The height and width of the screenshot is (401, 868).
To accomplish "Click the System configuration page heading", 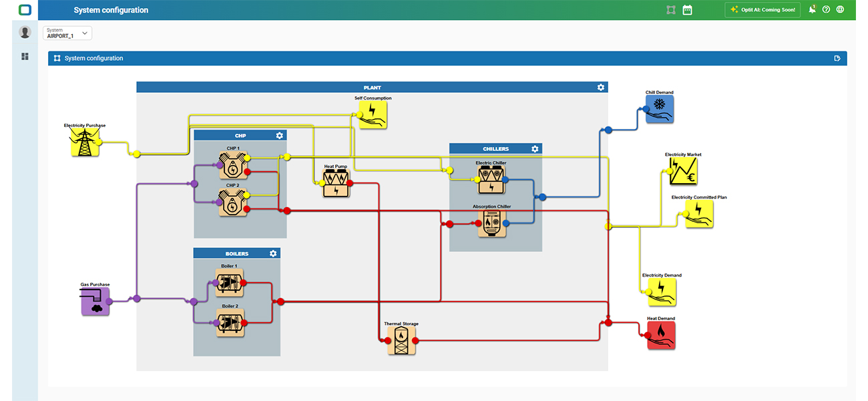I will [112, 10].
